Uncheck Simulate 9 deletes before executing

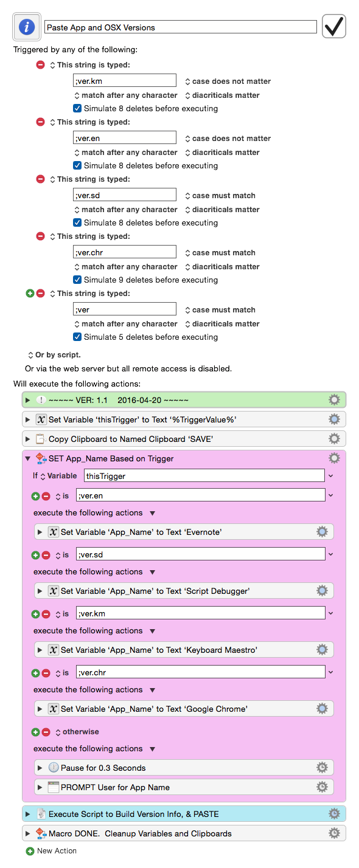point(77,280)
